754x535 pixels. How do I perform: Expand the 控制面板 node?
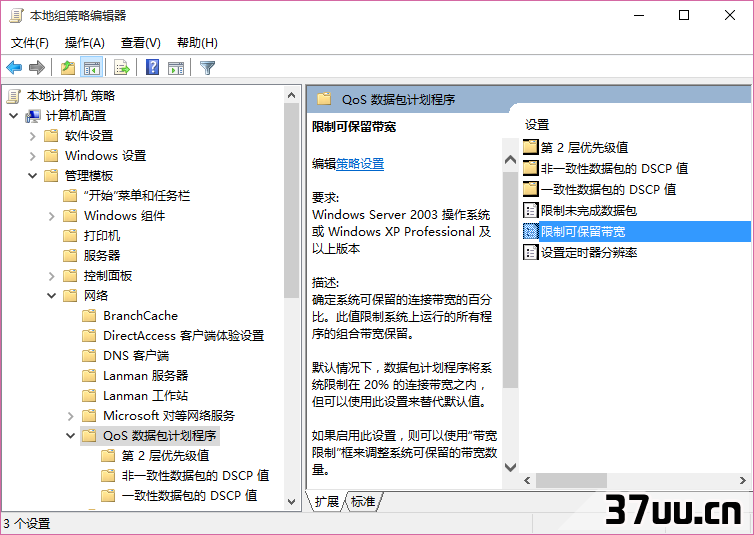tap(51, 276)
